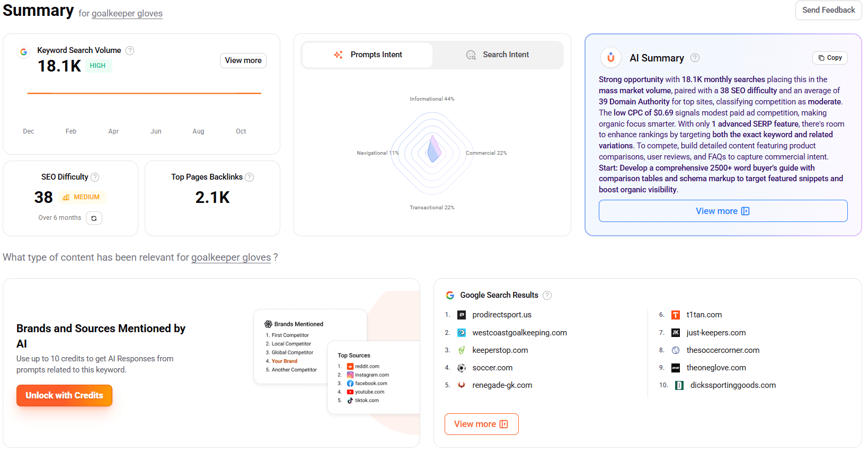Click the question mark next to AI Summary
This screenshot has width=868, height=453.
tap(695, 58)
